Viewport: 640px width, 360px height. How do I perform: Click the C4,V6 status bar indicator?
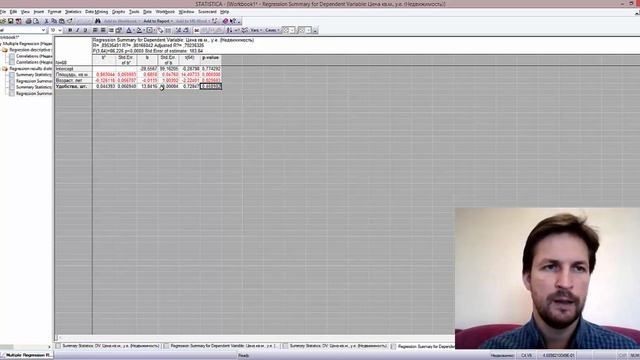tap(527, 356)
